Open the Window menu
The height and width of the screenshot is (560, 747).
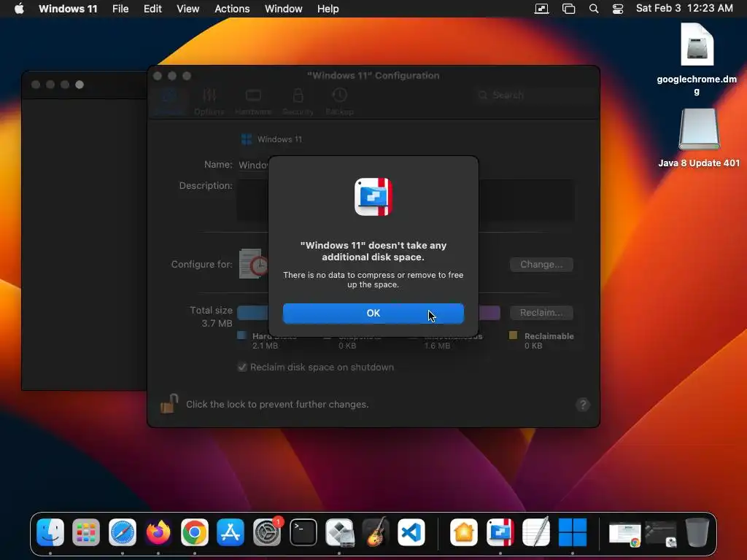[284, 9]
